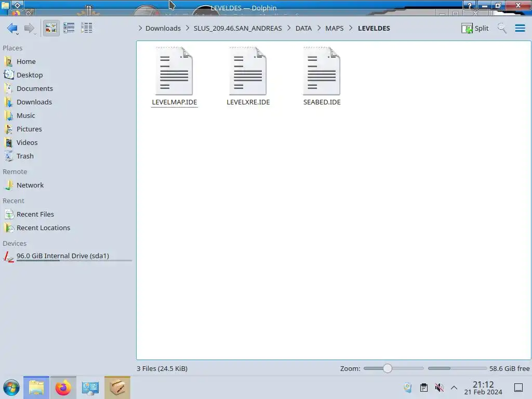Adjust the Zoom slider handle
This screenshot has width=532, height=399.
387,368
